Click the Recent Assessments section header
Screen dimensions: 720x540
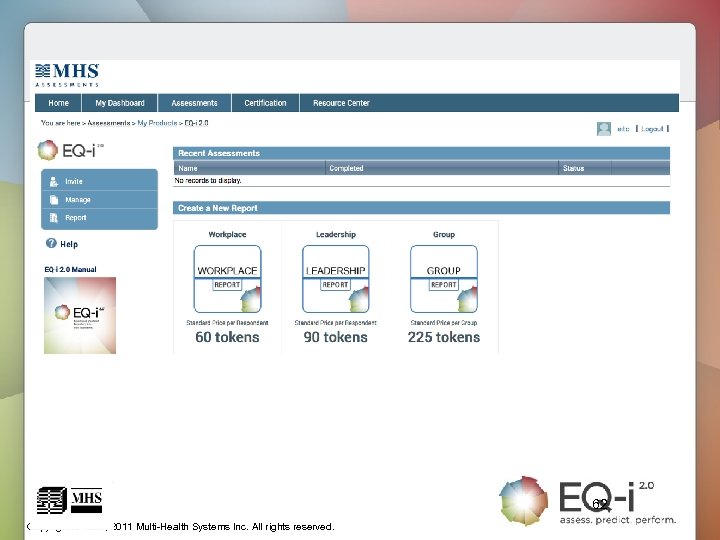click(421, 153)
